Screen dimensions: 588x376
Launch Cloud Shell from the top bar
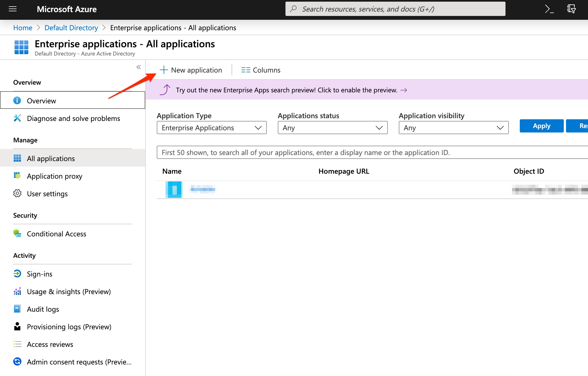549,9
